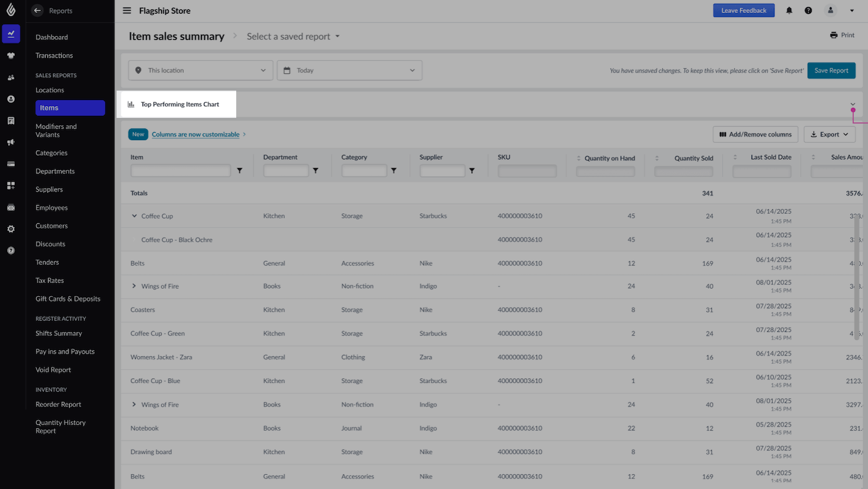Go to Locations sales report
The width and height of the screenshot is (868, 489).
coord(50,90)
